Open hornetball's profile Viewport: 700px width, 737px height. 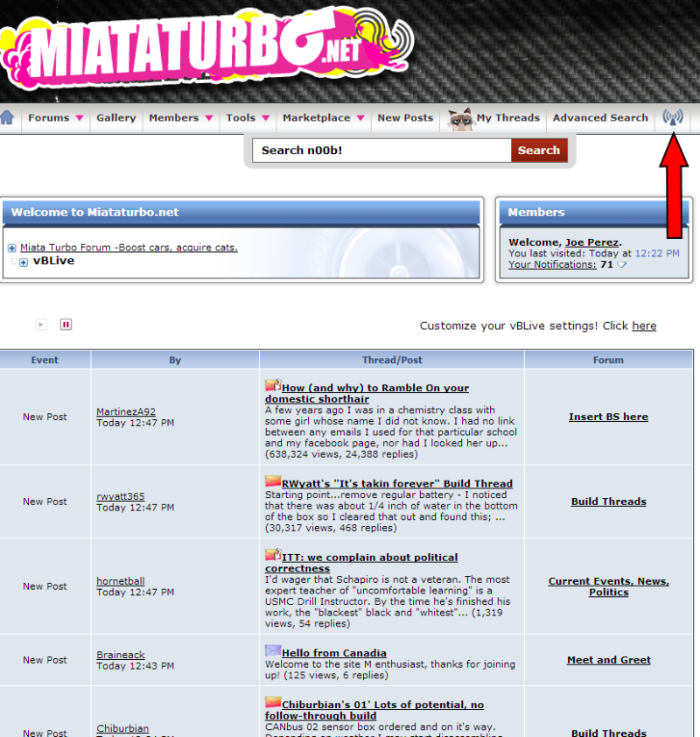tap(120, 581)
